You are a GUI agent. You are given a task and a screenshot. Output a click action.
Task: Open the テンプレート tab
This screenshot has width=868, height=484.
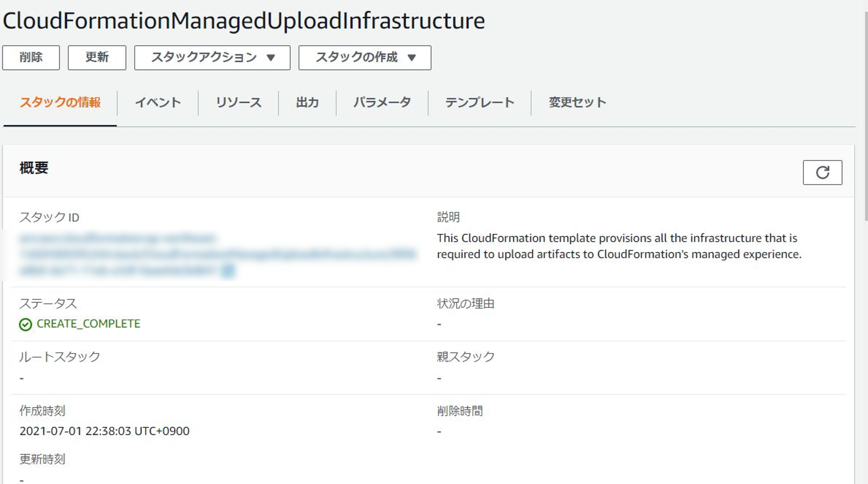[x=480, y=102]
